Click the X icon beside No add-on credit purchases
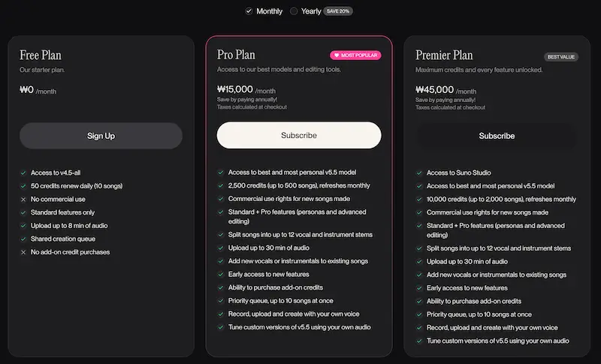This screenshot has height=364, width=601. pyautogui.click(x=23, y=252)
